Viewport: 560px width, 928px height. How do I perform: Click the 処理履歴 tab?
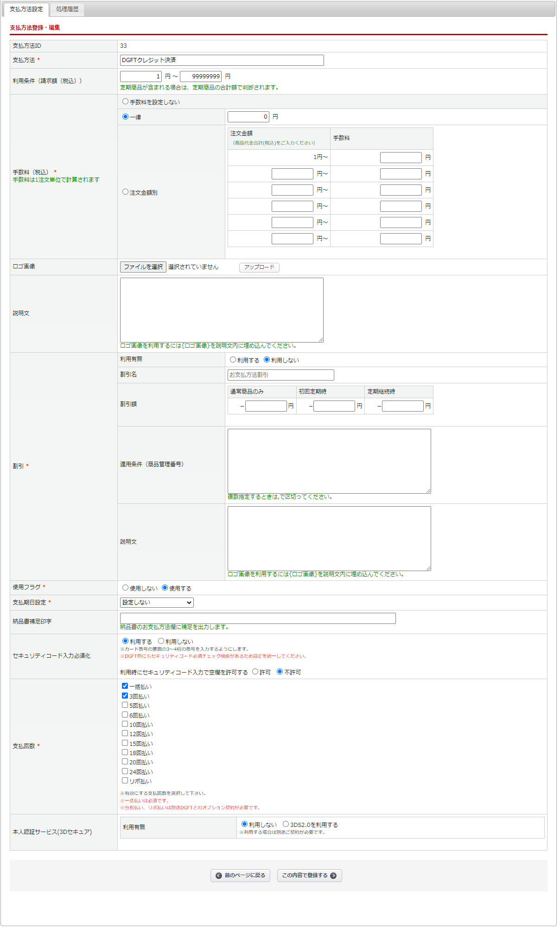click(67, 9)
